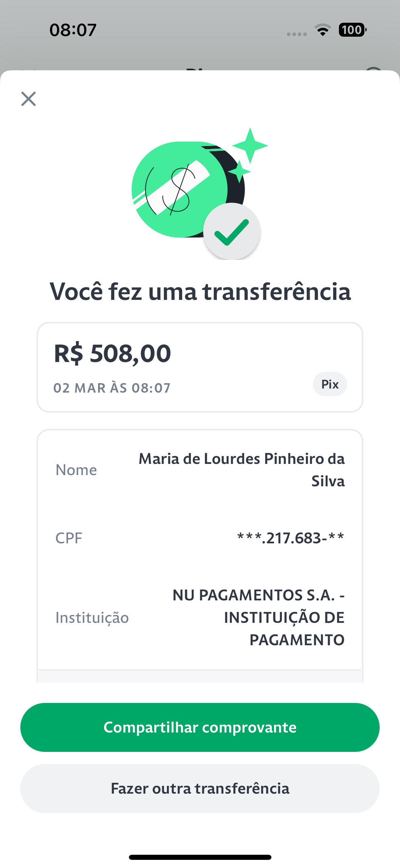Viewport: 400px width, 868px height.
Task: Tap the Compartilhar comprovante button
Action: click(200, 727)
